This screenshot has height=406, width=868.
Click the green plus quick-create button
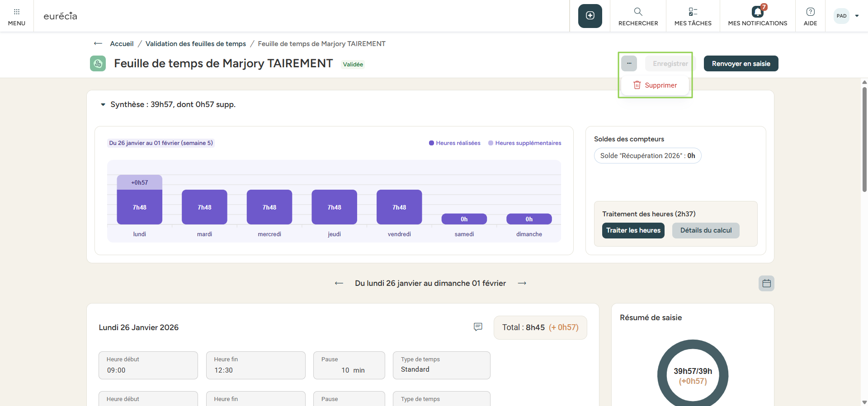pos(590,16)
